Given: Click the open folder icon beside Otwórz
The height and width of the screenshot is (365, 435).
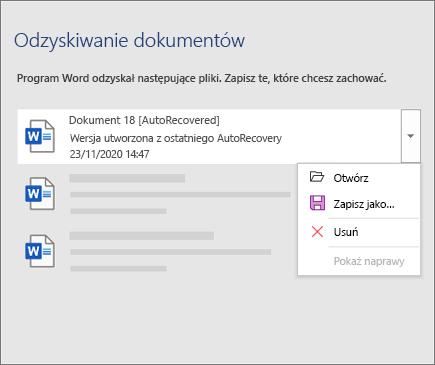Looking at the screenshot, I should [x=317, y=177].
